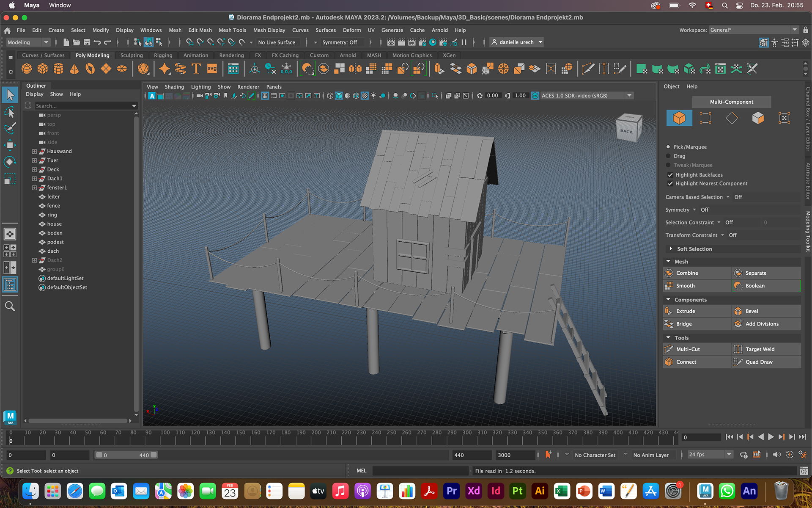
Task: Select the Move tool in toolbox
Action: 10,145
